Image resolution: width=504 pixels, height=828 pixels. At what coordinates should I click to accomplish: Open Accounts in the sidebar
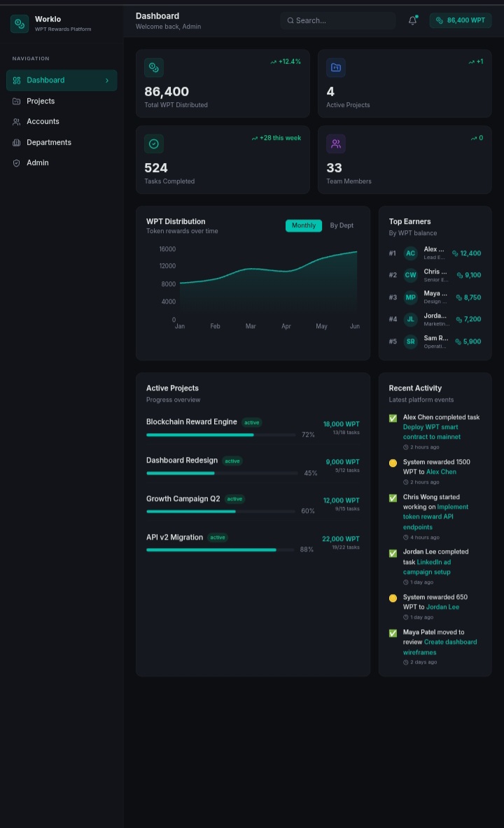[x=62, y=122]
